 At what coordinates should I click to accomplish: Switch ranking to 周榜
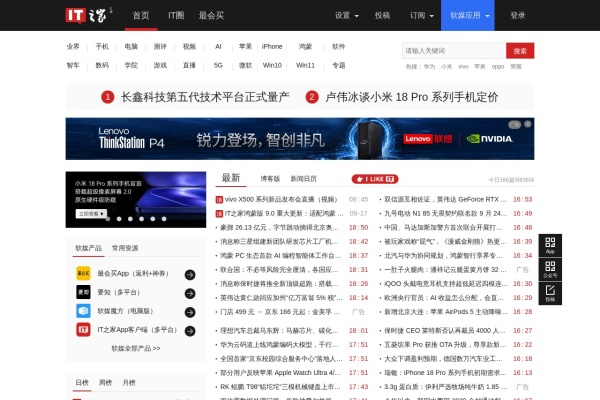(105, 382)
